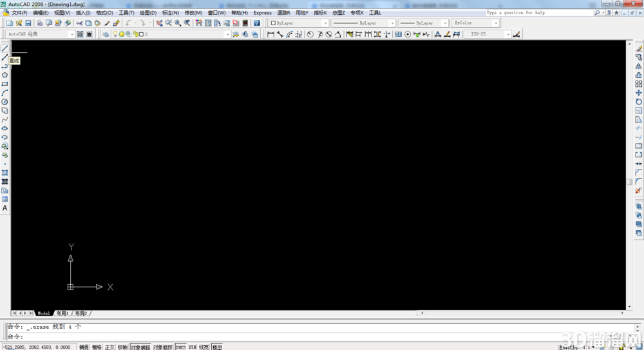Screen dimensions: 644x350
Task: Click the Rotate tool in Modify toolbar
Action: pos(639,102)
